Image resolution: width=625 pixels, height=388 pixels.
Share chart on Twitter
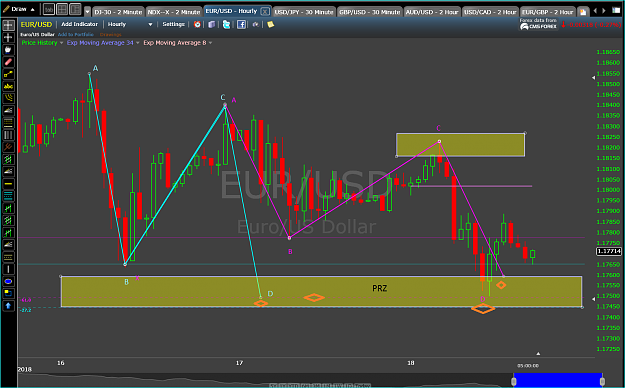pyautogui.click(x=226, y=24)
